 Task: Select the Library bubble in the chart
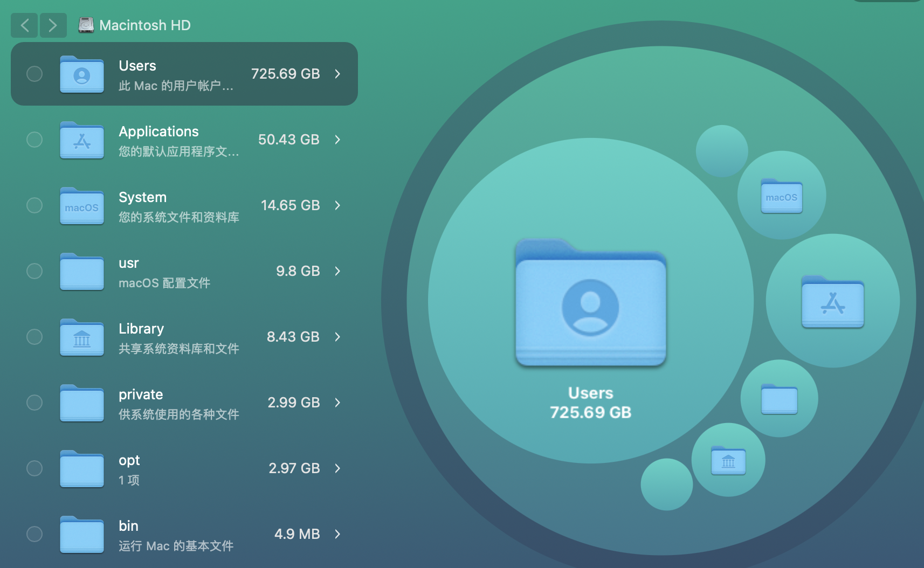728,460
